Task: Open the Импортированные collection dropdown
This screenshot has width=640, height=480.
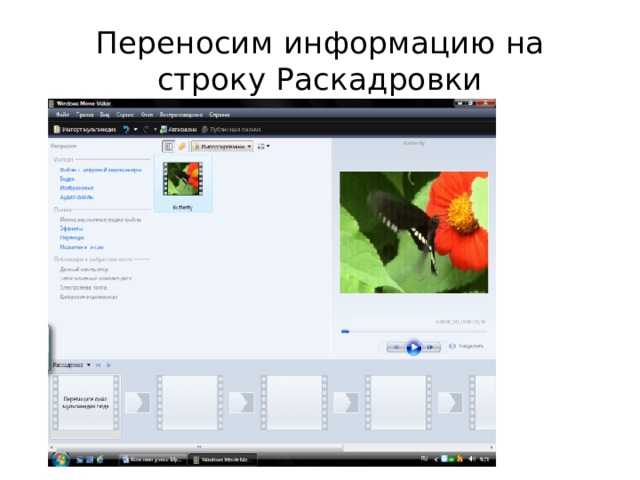Action: [222, 146]
